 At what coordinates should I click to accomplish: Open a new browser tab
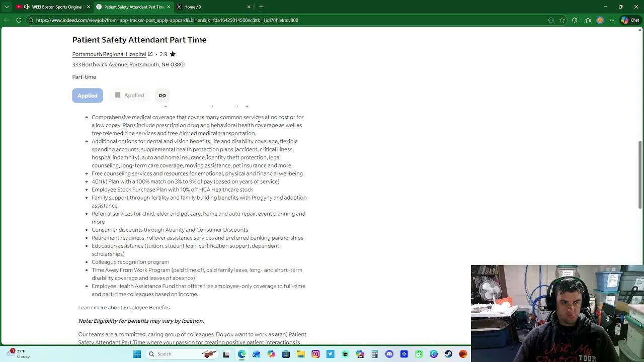[x=261, y=7]
